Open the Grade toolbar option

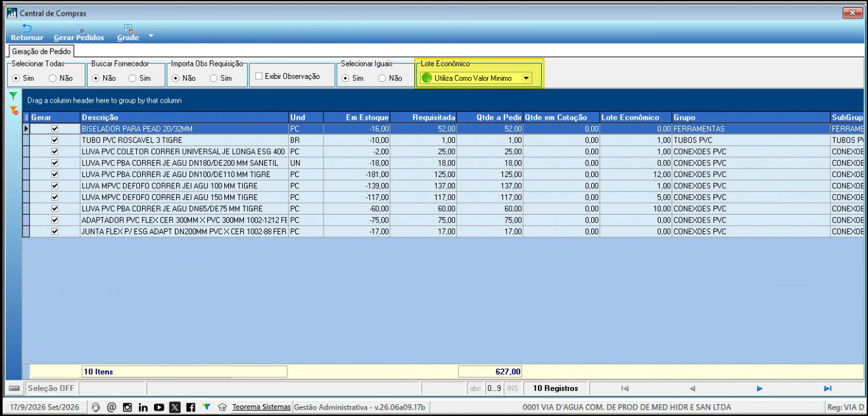[128, 33]
